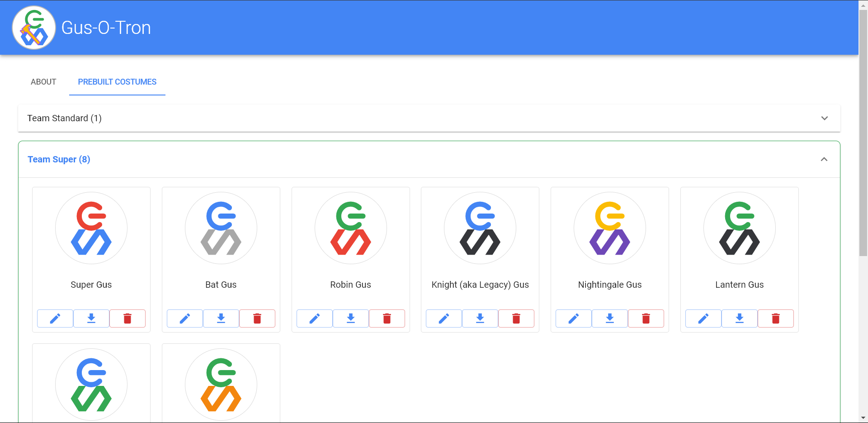Delete the Bat Gus costume

click(257, 318)
